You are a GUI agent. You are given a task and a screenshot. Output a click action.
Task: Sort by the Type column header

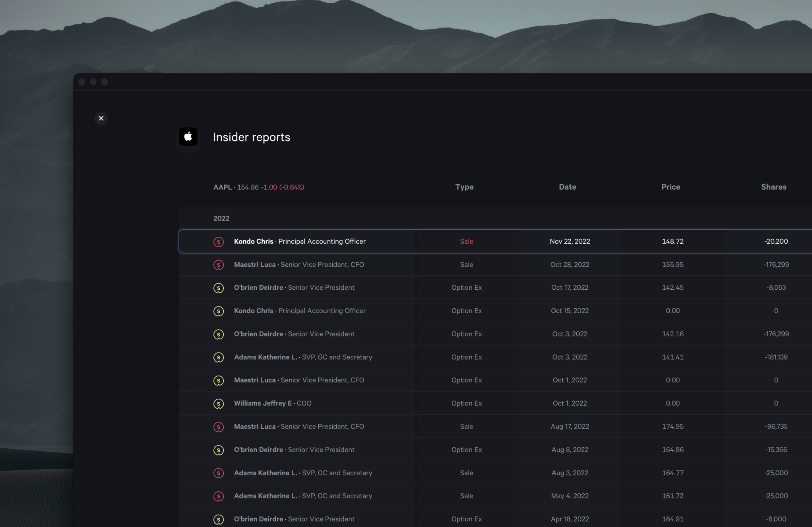coord(464,187)
